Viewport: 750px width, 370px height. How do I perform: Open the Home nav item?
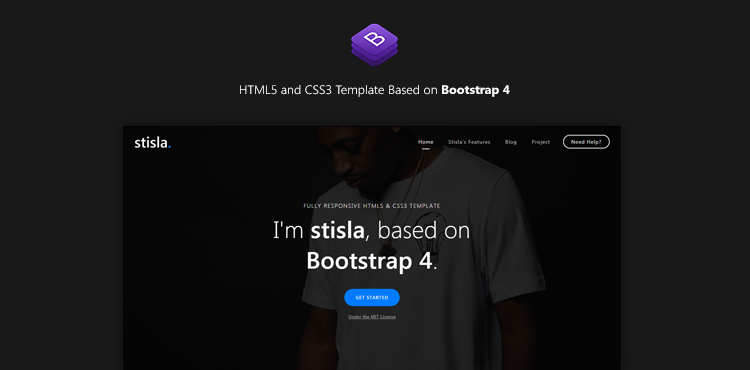coord(426,142)
